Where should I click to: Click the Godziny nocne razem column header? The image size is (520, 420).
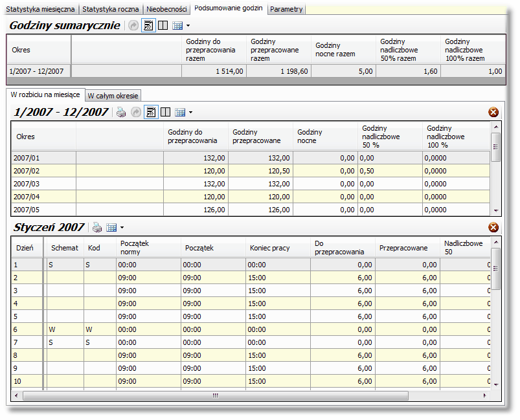[x=343, y=50]
